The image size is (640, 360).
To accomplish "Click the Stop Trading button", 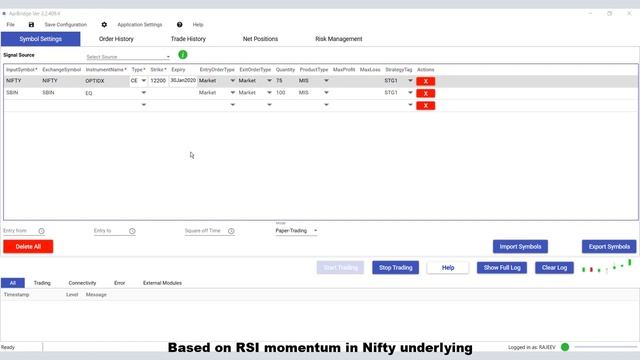I will point(396,268).
